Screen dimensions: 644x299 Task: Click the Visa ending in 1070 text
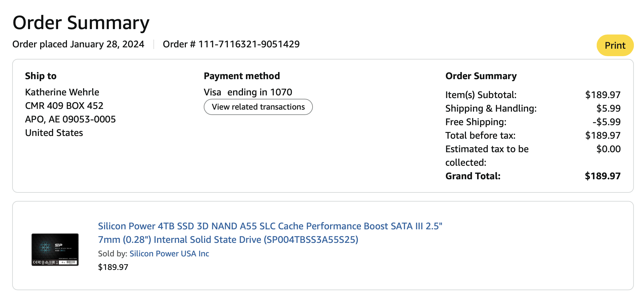click(248, 92)
